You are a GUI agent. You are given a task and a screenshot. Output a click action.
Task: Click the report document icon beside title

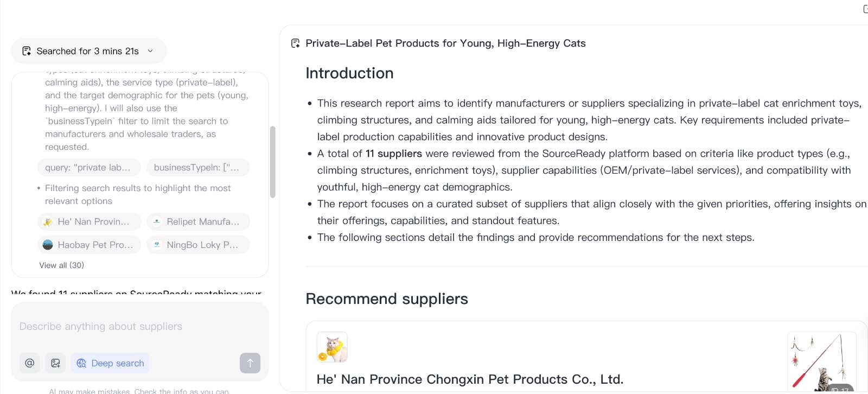click(x=295, y=43)
